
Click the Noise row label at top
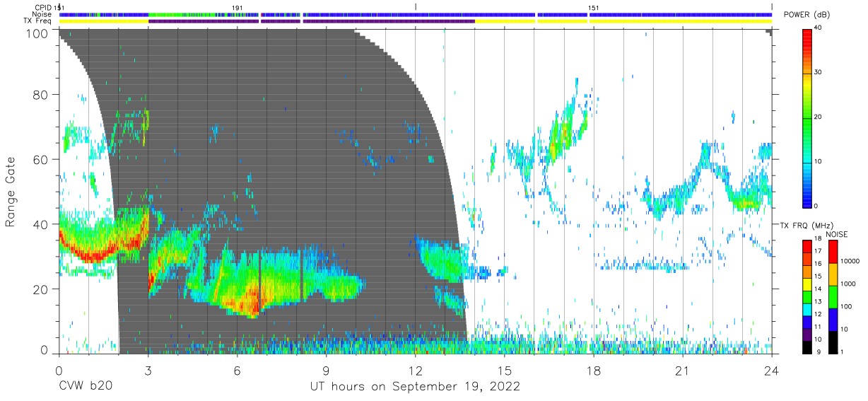coord(41,14)
